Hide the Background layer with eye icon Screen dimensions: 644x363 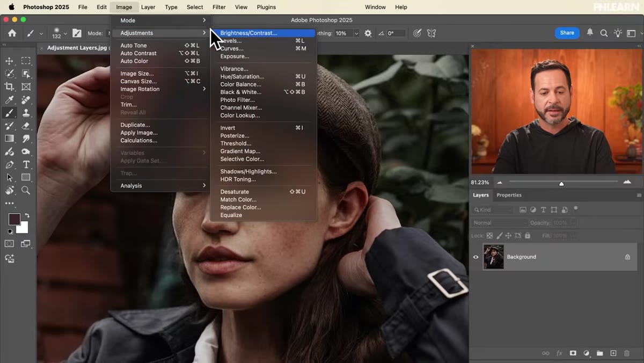475,257
